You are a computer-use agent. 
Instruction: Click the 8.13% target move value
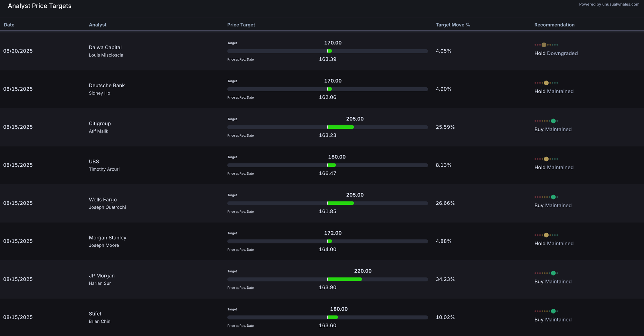pos(444,165)
